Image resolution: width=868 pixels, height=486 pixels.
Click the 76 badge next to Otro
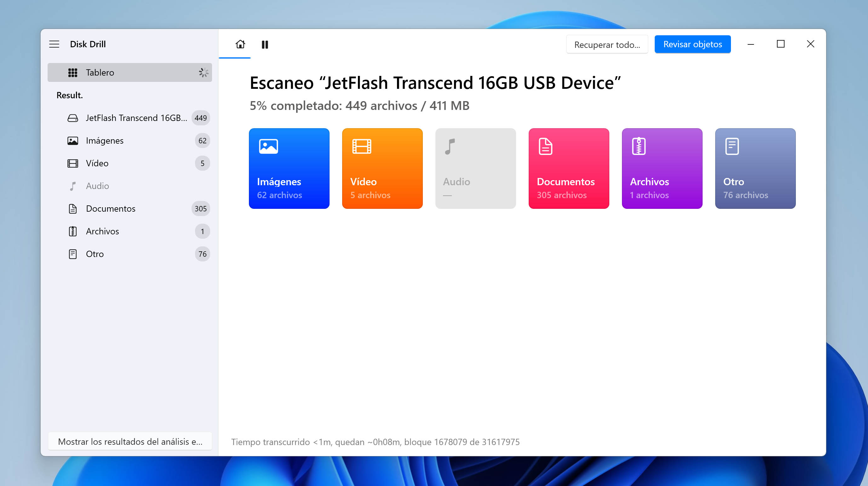(x=203, y=254)
